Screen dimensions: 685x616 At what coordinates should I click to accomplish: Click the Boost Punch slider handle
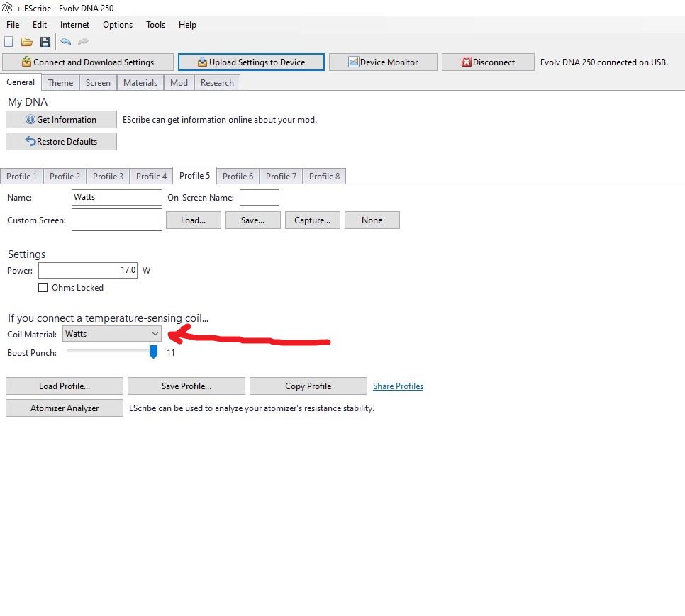click(x=153, y=352)
